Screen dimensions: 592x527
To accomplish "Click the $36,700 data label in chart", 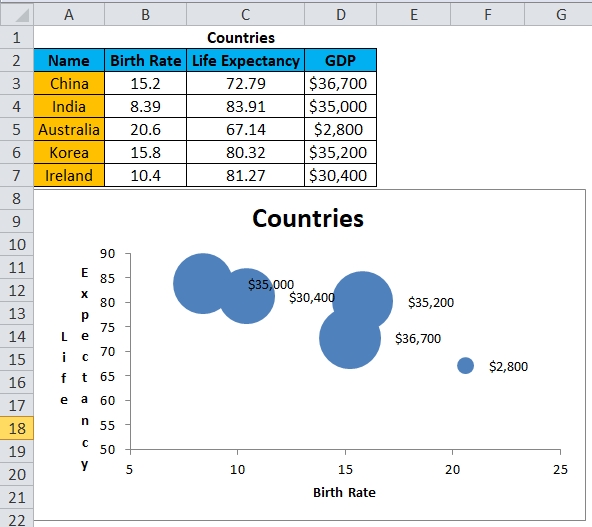I will pos(418,339).
